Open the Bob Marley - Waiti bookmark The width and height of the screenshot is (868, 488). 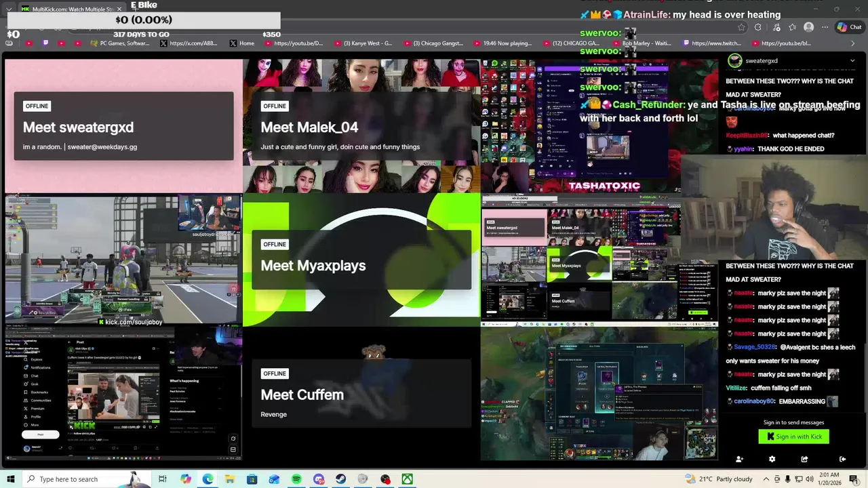[x=640, y=43]
